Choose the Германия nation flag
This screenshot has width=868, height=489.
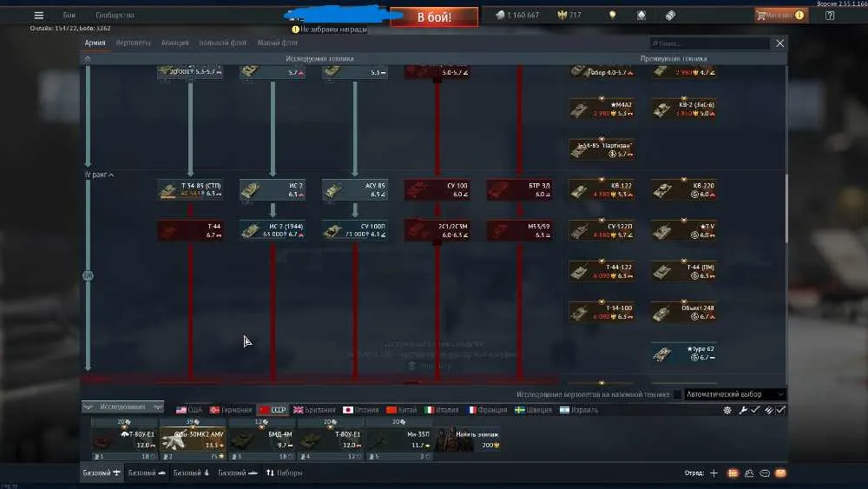pos(231,410)
